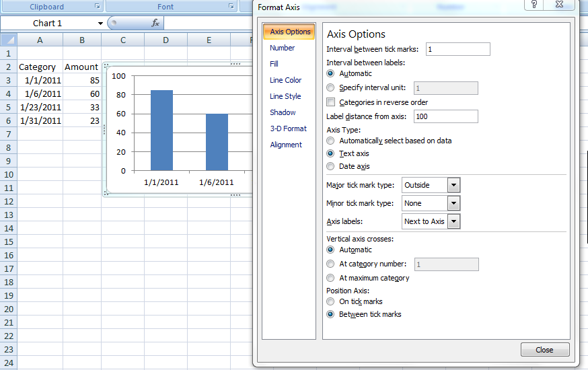Click the cell containing Category
Viewport: 588px width, 370px height.
coord(40,67)
